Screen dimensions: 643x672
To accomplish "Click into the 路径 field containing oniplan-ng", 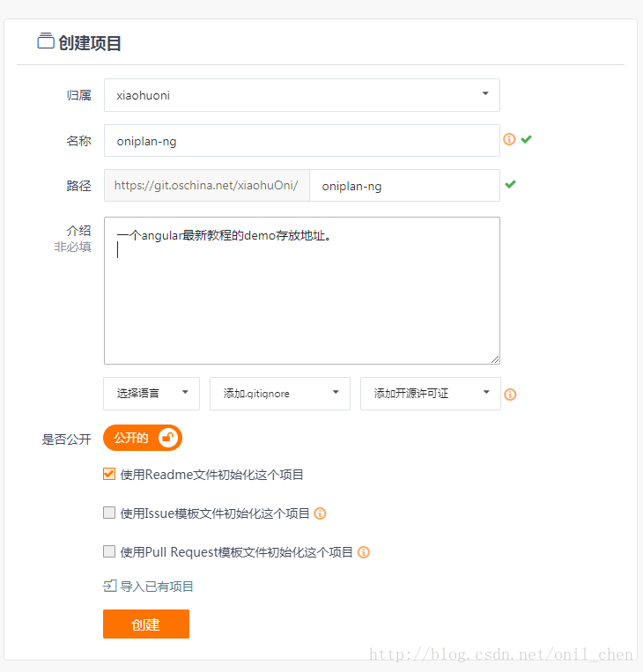I will coord(404,186).
